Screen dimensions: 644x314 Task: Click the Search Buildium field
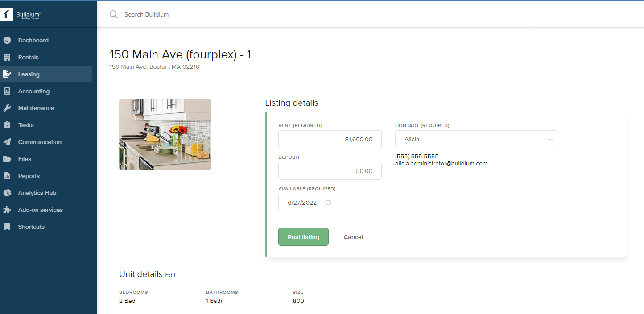147,14
